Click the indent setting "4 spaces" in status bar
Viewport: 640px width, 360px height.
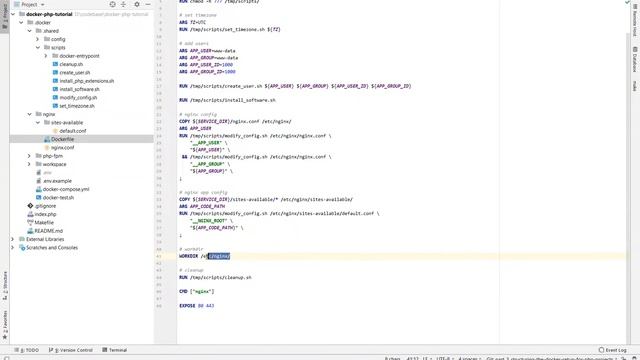tap(469, 358)
